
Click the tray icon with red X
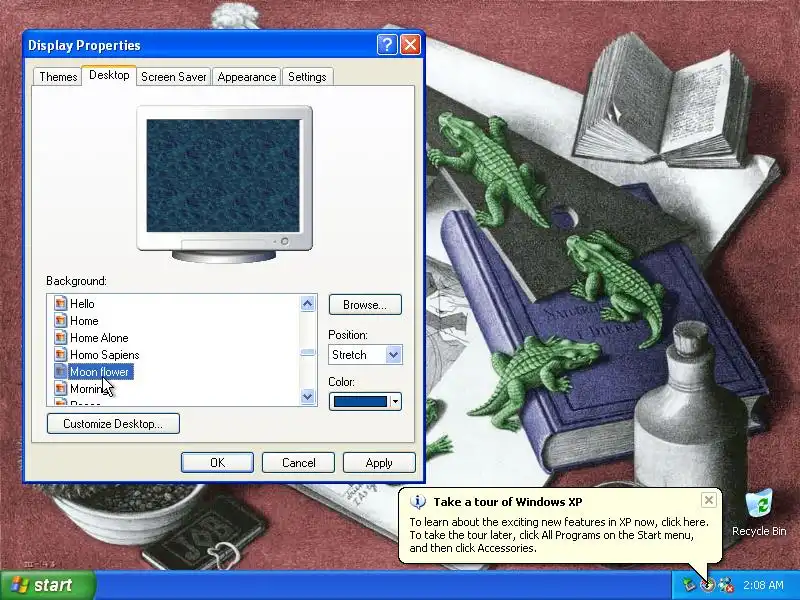click(x=726, y=585)
